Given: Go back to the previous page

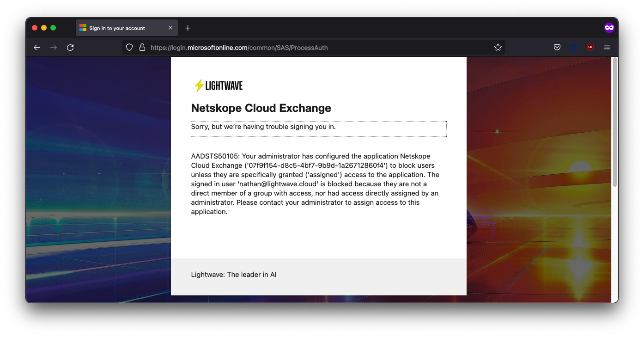Looking at the screenshot, I should click(37, 47).
